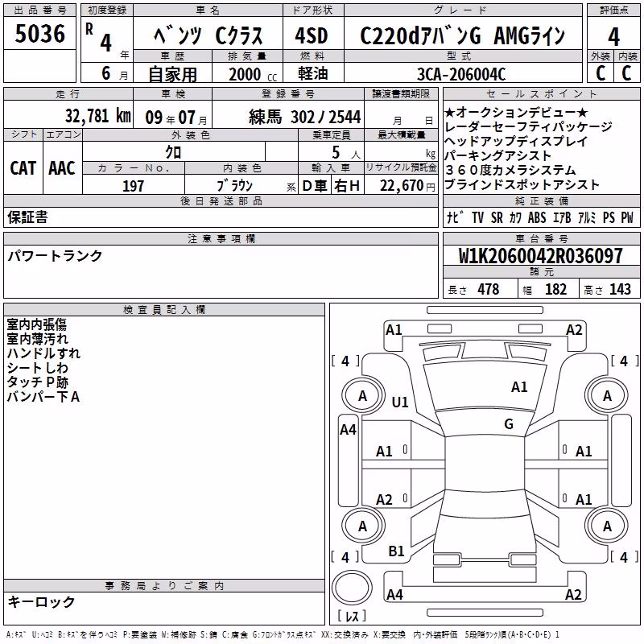The width and height of the screenshot is (644, 644).
Task: Click recycle deposit 22,670円
Action: pyautogui.click(x=407, y=186)
